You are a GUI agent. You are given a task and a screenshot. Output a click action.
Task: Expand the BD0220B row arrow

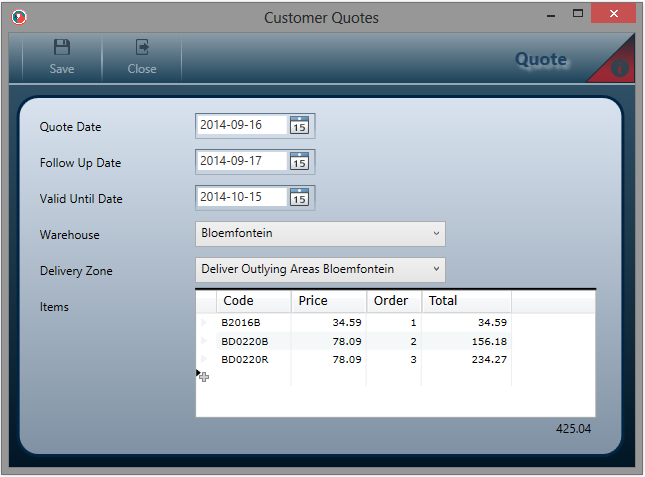point(204,341)
